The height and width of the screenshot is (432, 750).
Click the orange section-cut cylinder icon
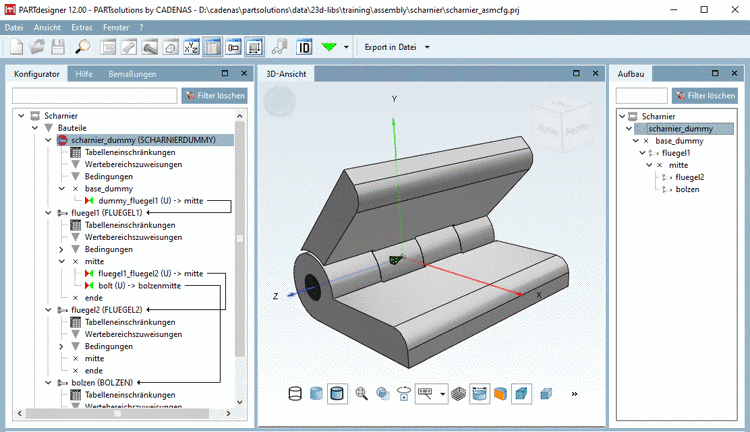500,394
